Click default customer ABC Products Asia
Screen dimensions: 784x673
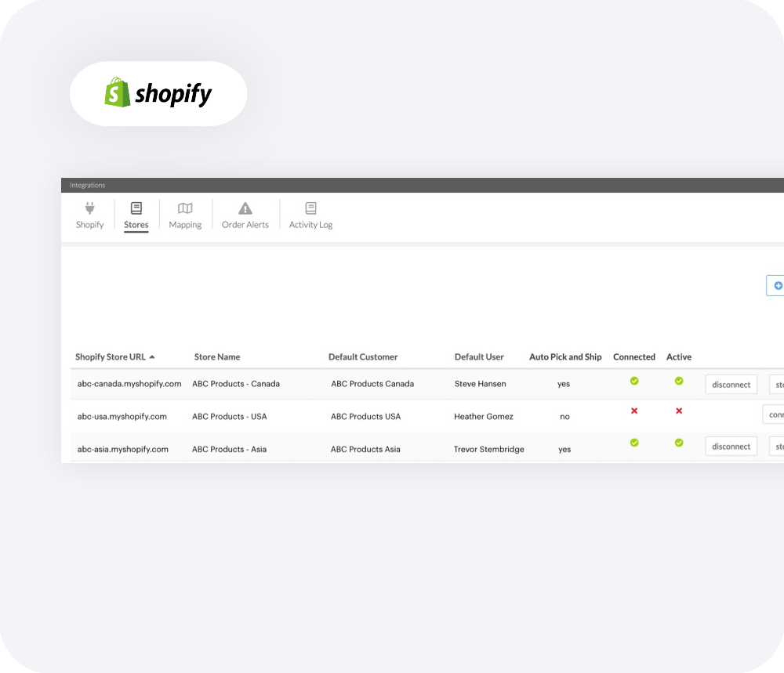click(365, 449)
